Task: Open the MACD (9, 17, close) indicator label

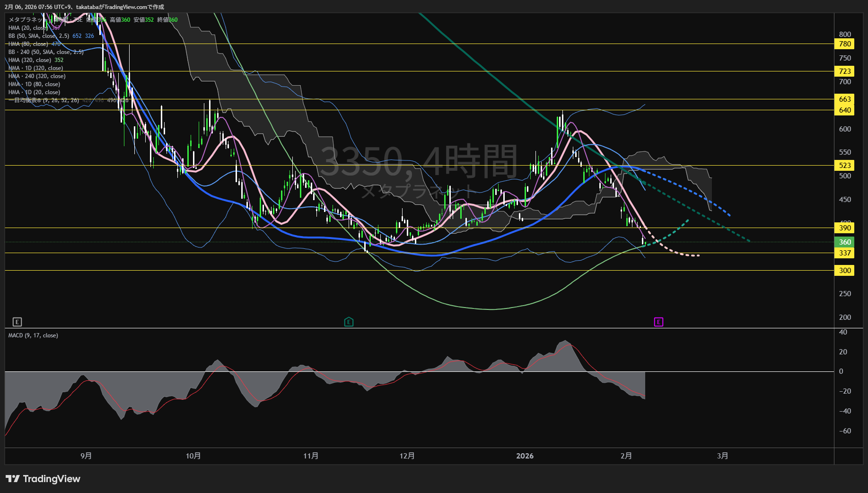Action: coord(33,335)
